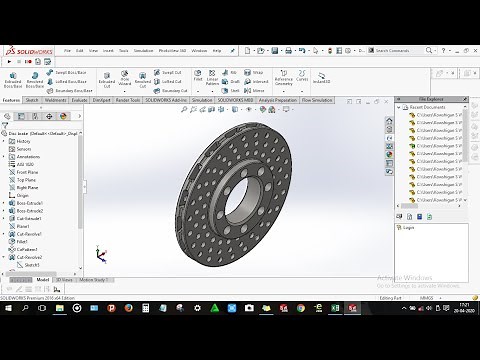
Task: Select the Fillet tool in the ribbon
Action: point(198,76)
